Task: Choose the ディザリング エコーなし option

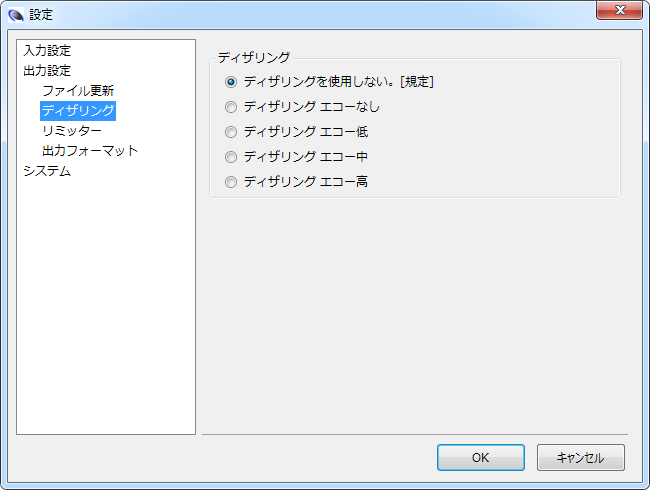Action: tap(232, 107)
